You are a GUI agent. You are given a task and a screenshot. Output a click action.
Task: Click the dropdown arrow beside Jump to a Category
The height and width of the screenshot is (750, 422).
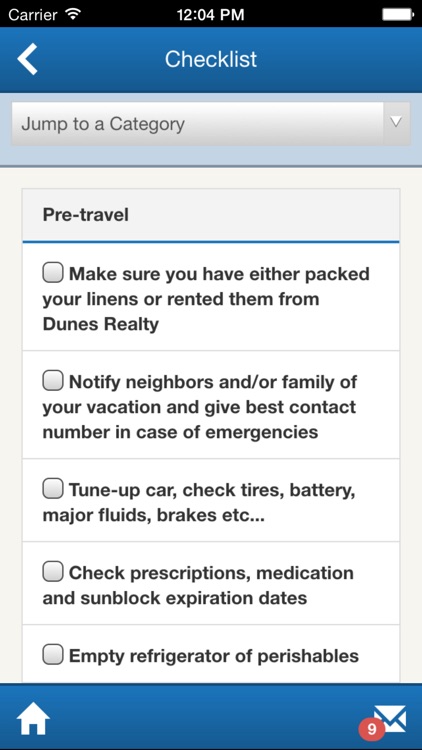point(396,123)
